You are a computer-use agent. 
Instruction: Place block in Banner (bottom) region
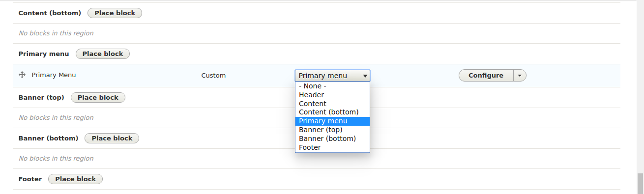click(112, 139)
